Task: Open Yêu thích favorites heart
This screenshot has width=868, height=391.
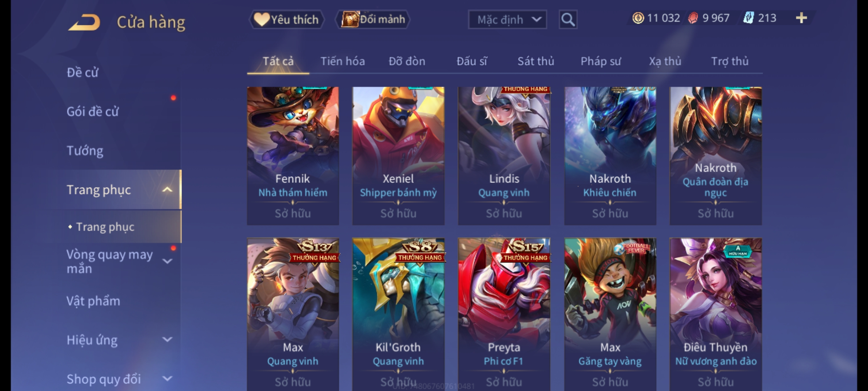Action: point(287,19)
